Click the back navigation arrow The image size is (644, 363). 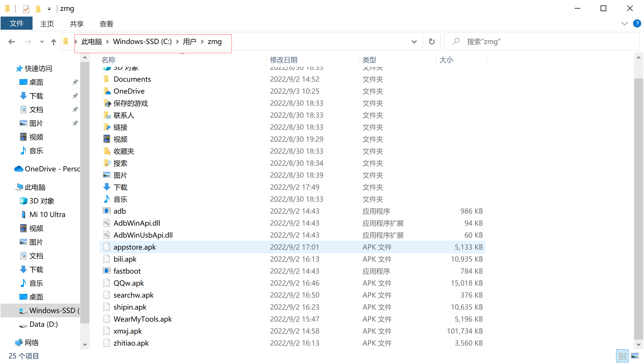tap(12, 42)
